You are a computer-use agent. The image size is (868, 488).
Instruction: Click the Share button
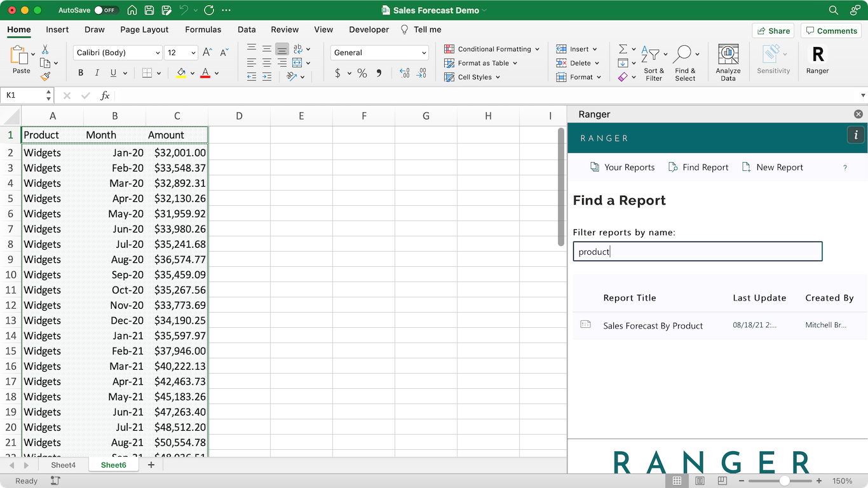point(773,30)
